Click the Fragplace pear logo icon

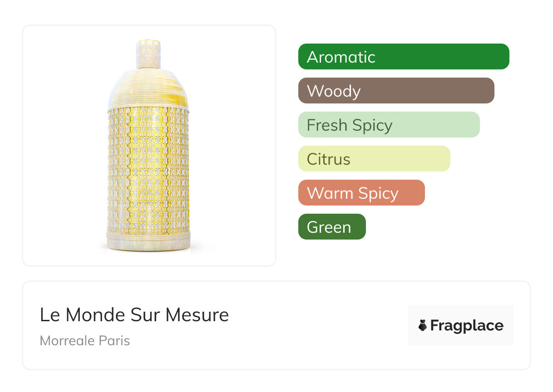tap(423, 325)
